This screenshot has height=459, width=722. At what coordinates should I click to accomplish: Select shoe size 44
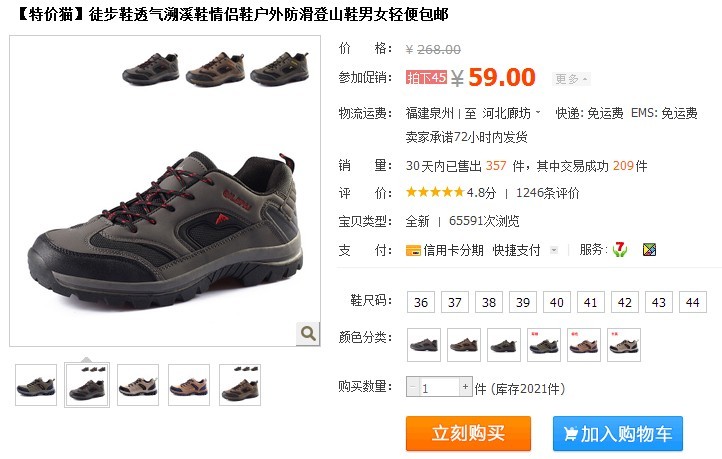click(x=693, y=302)
